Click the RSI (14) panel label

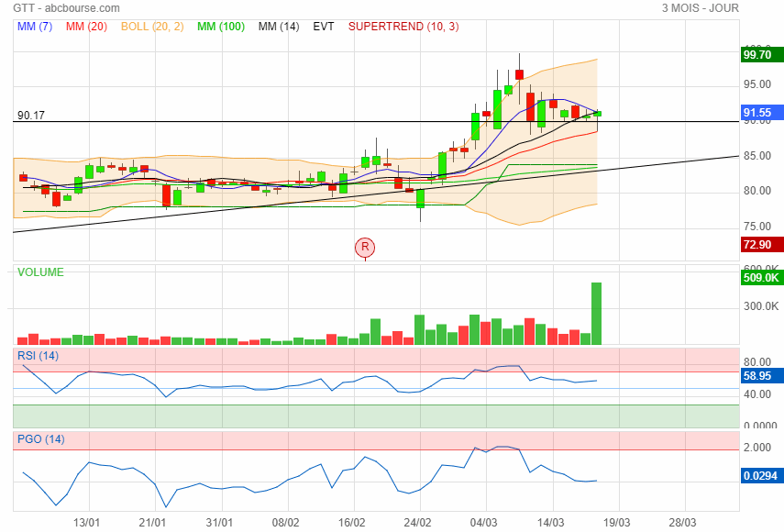pyautogui.click(x=38, y=356)
